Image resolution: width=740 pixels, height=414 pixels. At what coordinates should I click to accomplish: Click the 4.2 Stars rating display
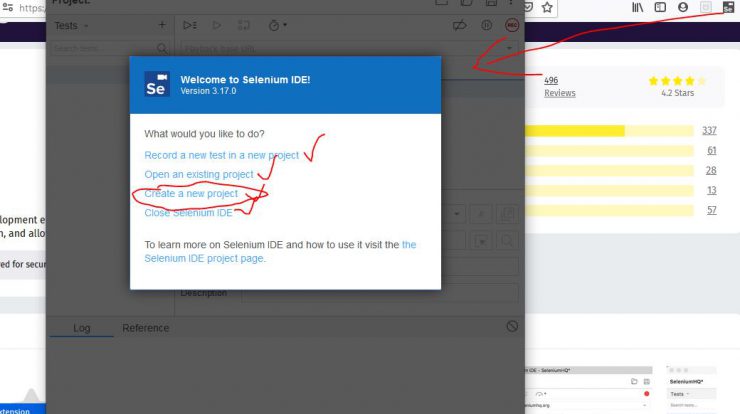coord(678,86)
